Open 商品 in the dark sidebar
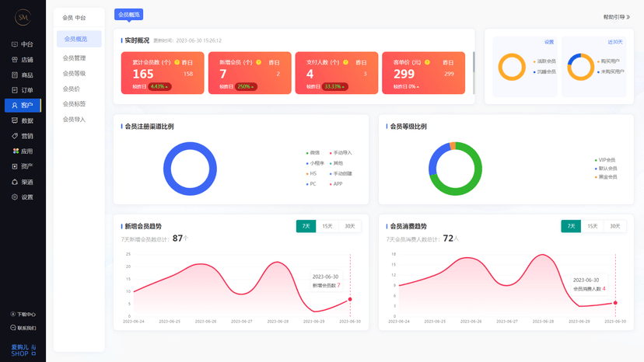644x362 pixels. point(23,75)
